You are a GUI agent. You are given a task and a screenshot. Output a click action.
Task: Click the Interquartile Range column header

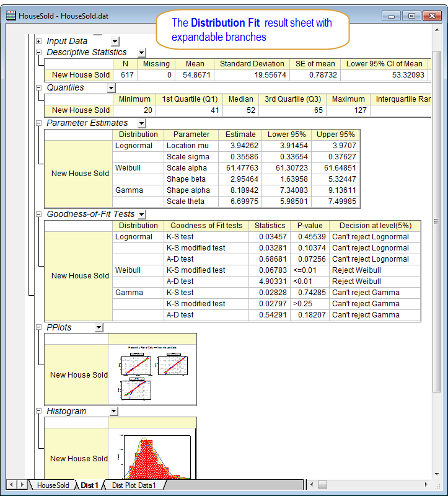point(401,99)
